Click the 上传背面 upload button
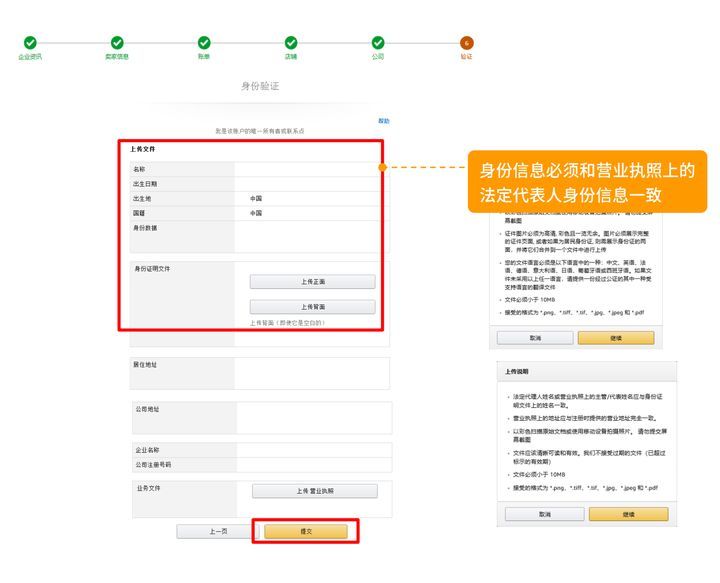 tap(312, 307)
